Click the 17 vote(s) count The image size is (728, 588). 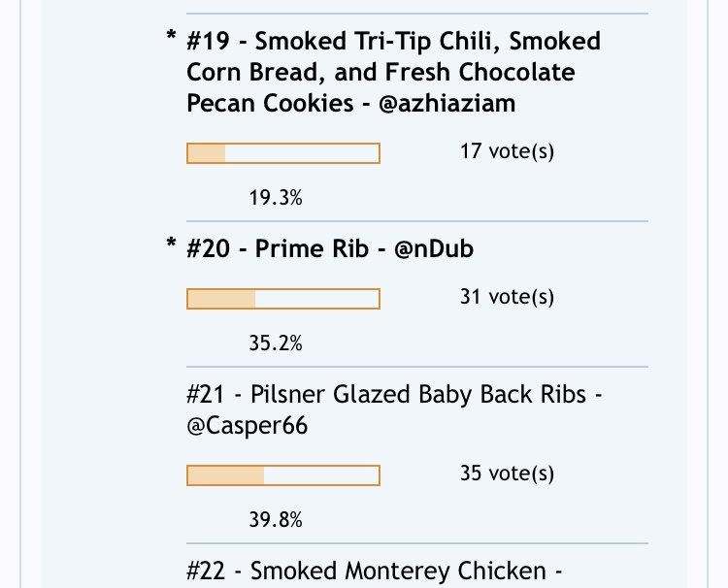tap(507, 151)
